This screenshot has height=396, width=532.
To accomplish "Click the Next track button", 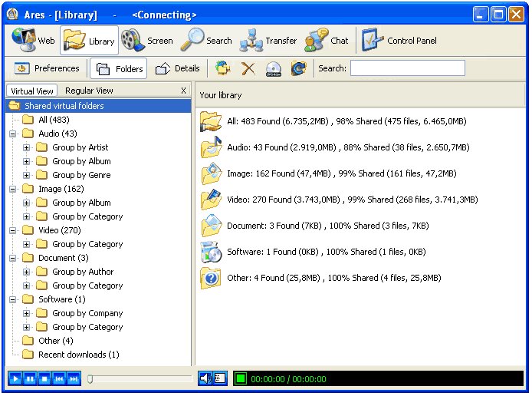I will pyautogui.click(x=74, y=378).
